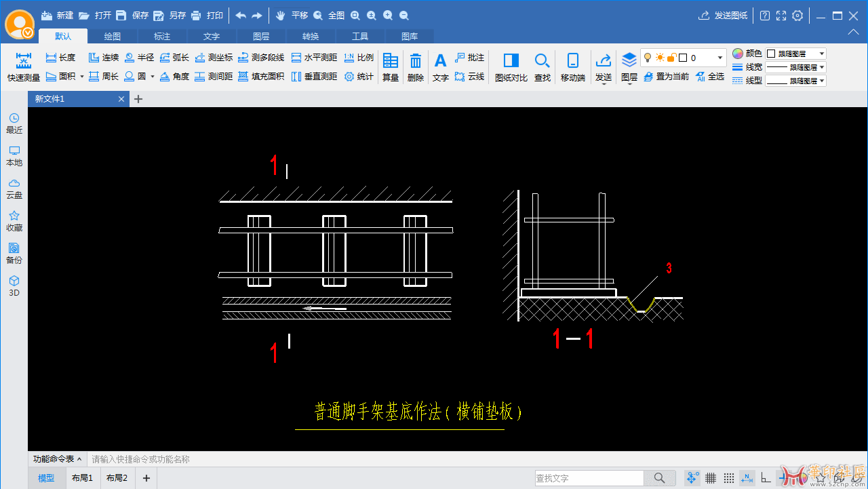Click Set Current (置为当前) button
This screenshot has width=868, height=489.
tap(666, 77)
